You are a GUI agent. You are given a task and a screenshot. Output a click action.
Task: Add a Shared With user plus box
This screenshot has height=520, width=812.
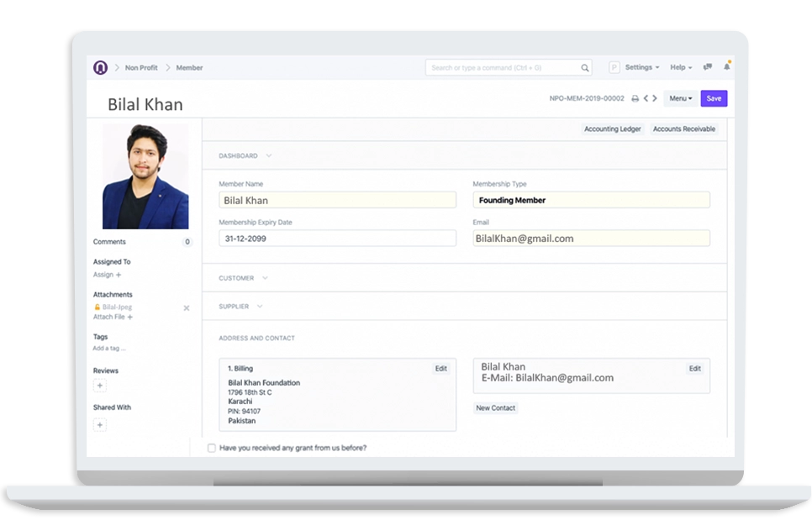(x=100, y=425)
